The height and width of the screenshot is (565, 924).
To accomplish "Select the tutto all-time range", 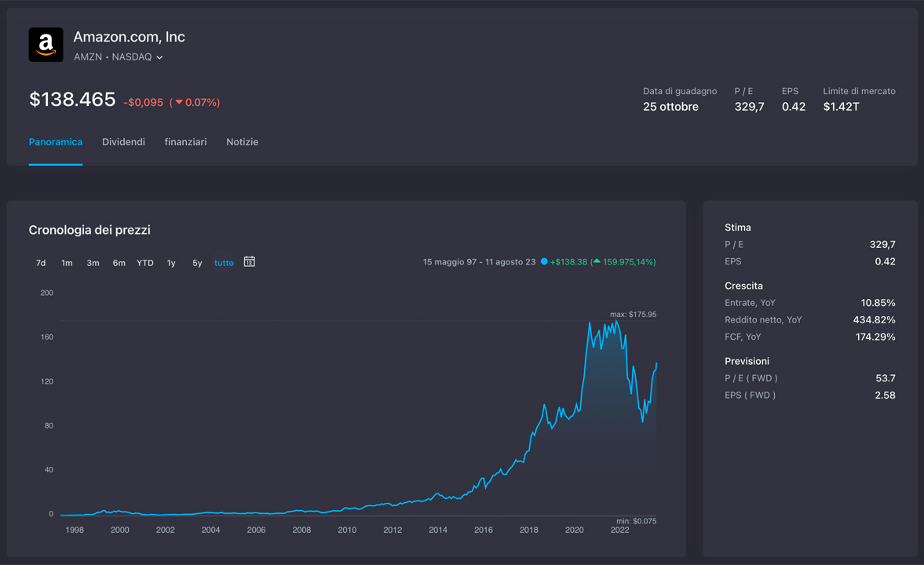I will tap(224, 263).
